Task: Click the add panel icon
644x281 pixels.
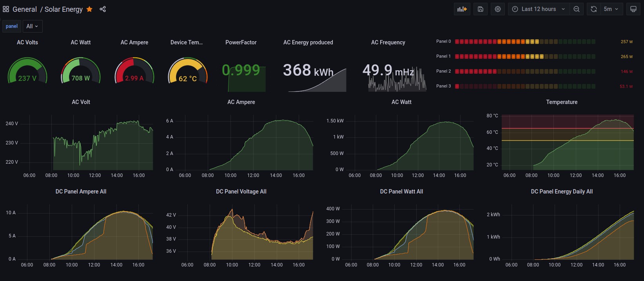Action: [x=462, y=9]
